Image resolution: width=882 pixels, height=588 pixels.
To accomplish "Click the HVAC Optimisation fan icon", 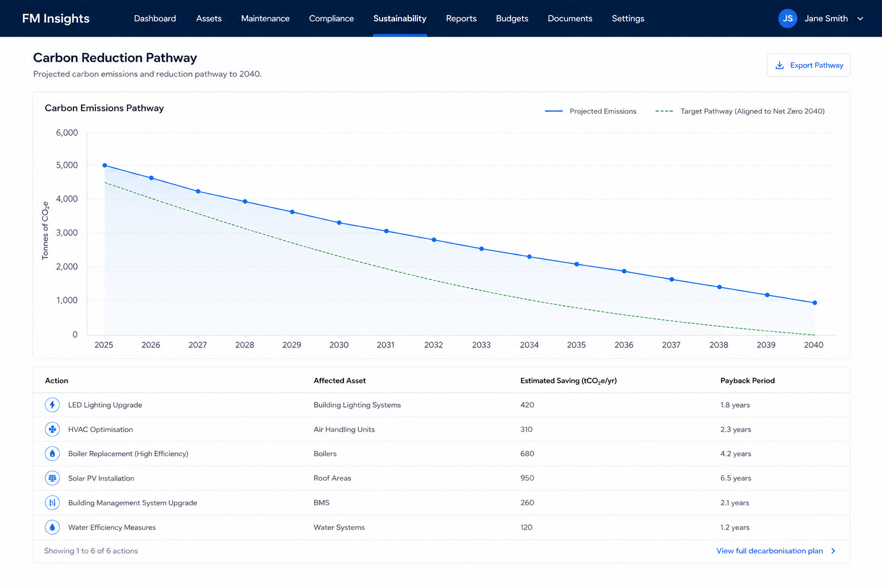I will [x=52, y=430].
